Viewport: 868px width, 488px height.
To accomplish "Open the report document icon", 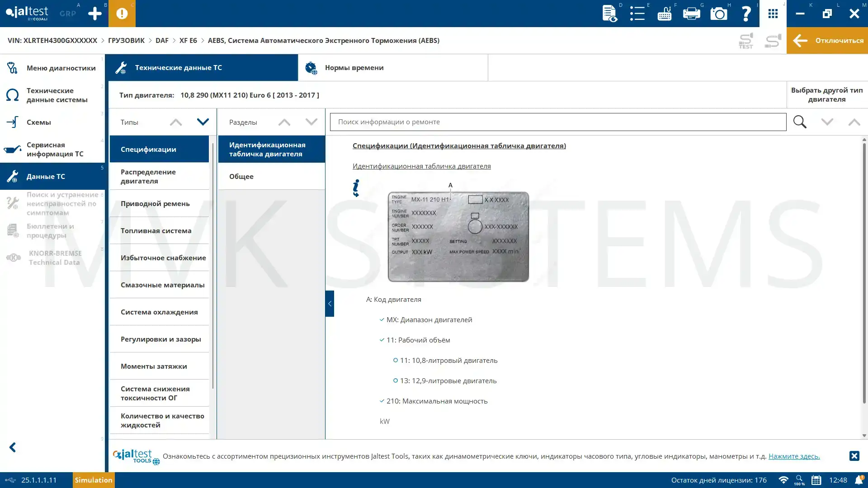I will (610, 14).
